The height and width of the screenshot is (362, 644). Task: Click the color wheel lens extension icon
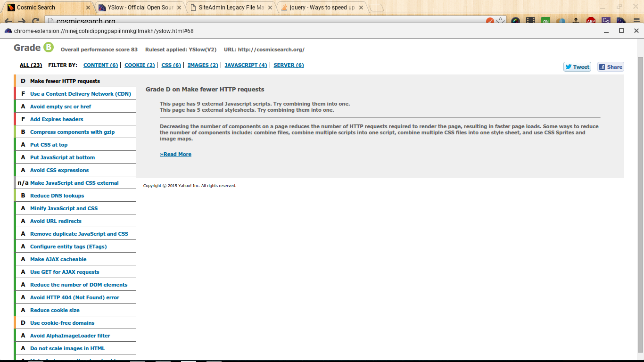pyautogui.click(x=515, y=21)
